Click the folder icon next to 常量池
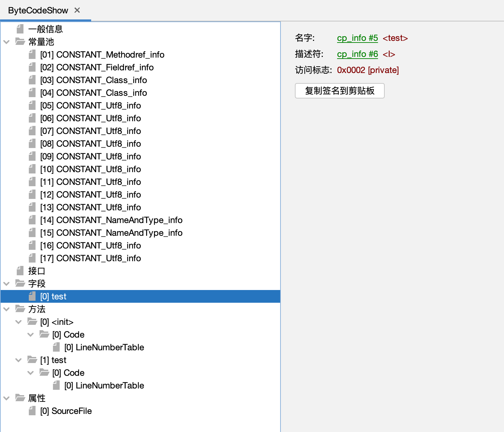The image size is (504, 432). coord(20,42)
